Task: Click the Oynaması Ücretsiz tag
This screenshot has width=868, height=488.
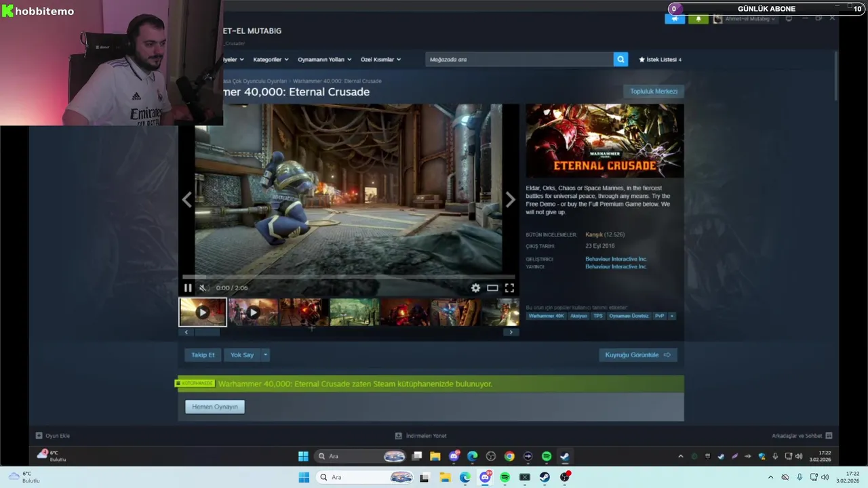Action: click(x=629, y=316)
